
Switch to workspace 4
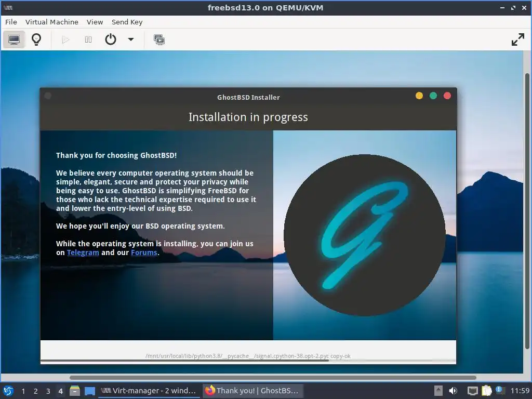(60, 391)
